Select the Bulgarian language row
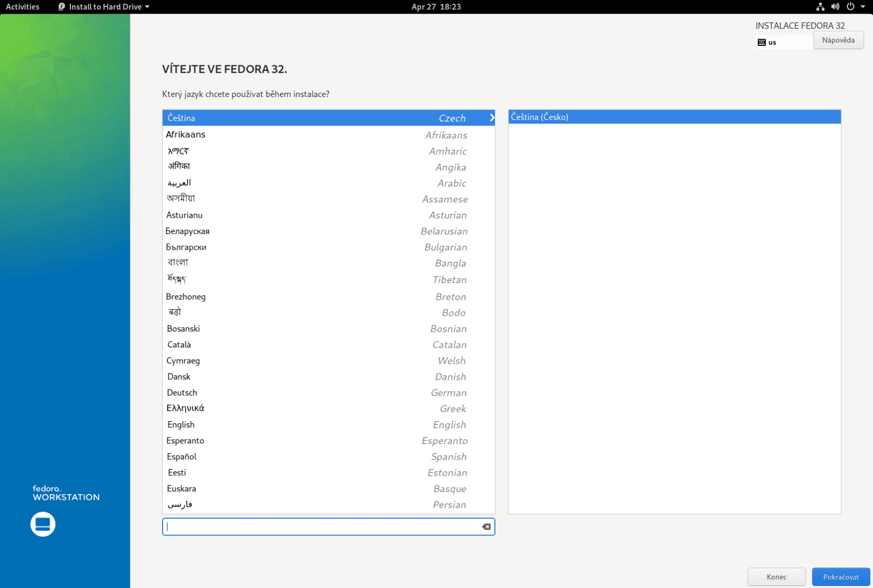Image resolution: width=873 pixels, height=588 pixels. (328, 247)
